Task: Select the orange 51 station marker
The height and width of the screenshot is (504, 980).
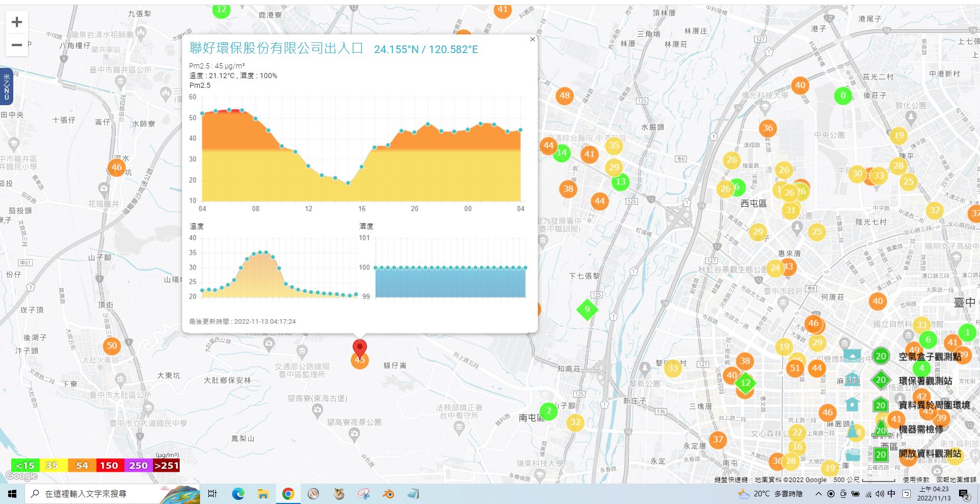Action: click(x=795, y=368)
